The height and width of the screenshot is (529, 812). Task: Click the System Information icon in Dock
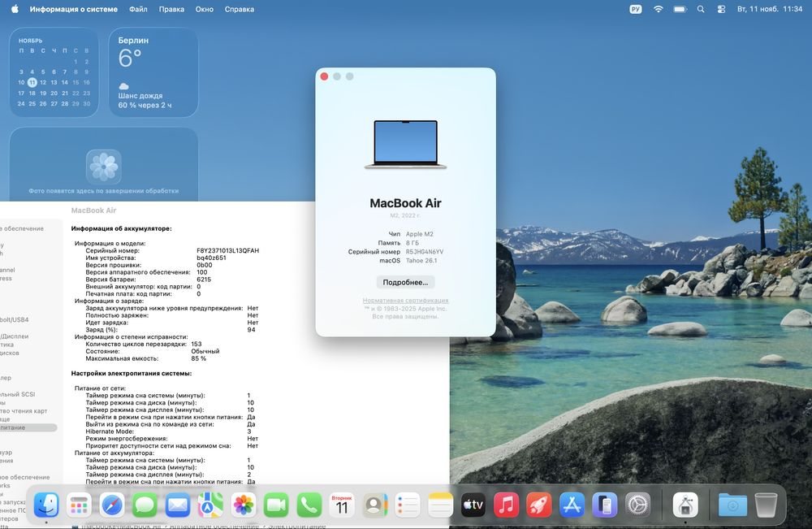[x=685, y=505]
